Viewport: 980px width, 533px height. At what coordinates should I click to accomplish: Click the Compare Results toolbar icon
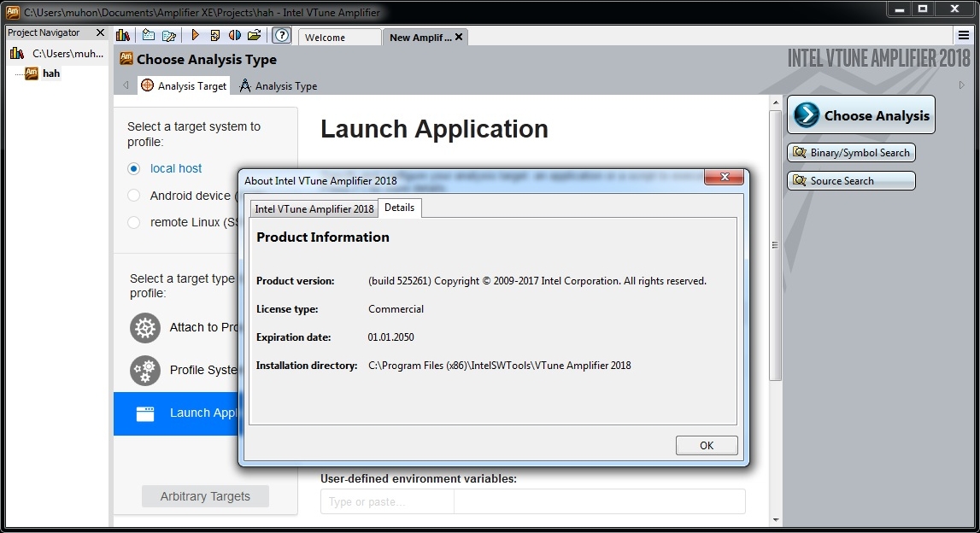click(234, 35)
